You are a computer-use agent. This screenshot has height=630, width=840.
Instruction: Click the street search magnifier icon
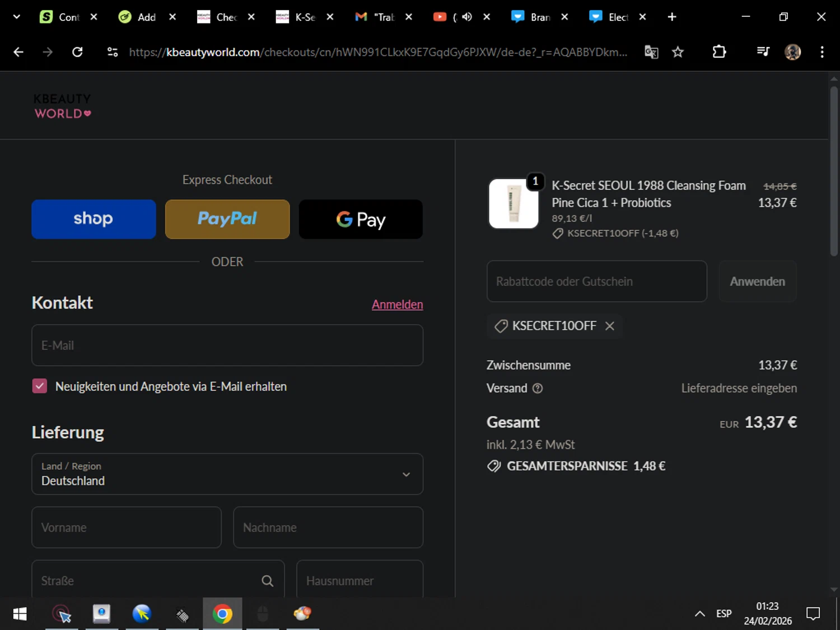268,581
